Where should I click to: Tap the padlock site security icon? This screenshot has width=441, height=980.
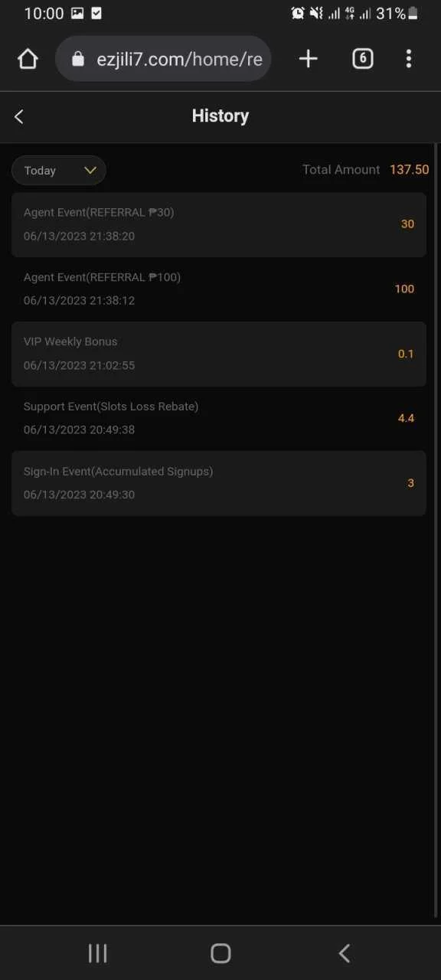77,59
